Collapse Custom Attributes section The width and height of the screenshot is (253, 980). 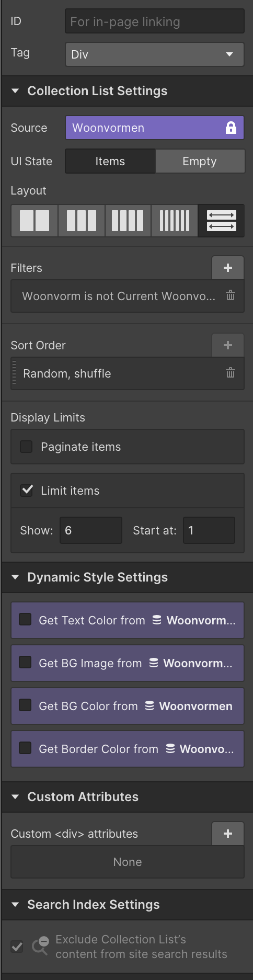coord(15,797)
